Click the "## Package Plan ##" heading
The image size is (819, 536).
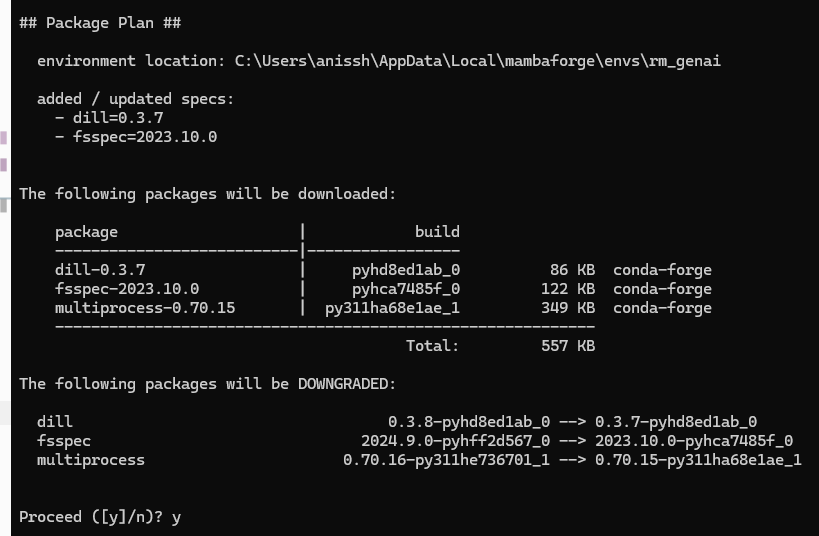click(x=100, y=22)
